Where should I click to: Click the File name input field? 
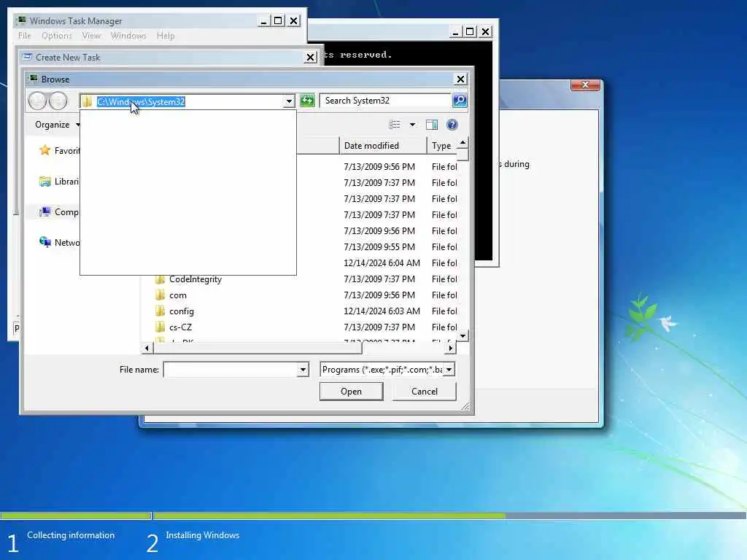(x=231, y=370)
